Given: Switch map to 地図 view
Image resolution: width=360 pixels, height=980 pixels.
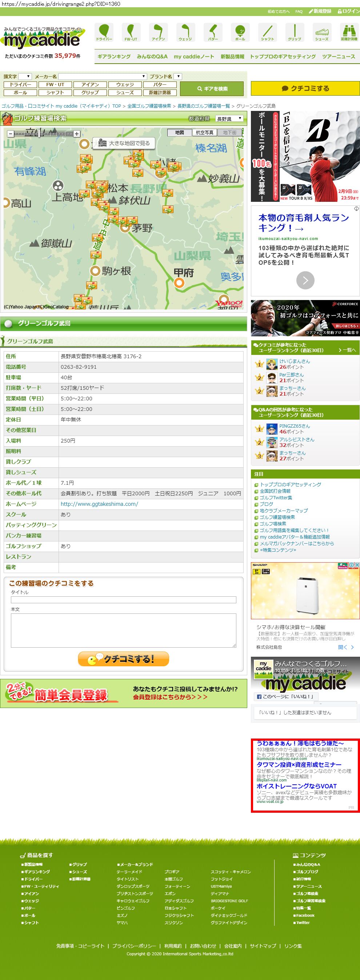Looking at the screenshot, I should tap(180, 132).
